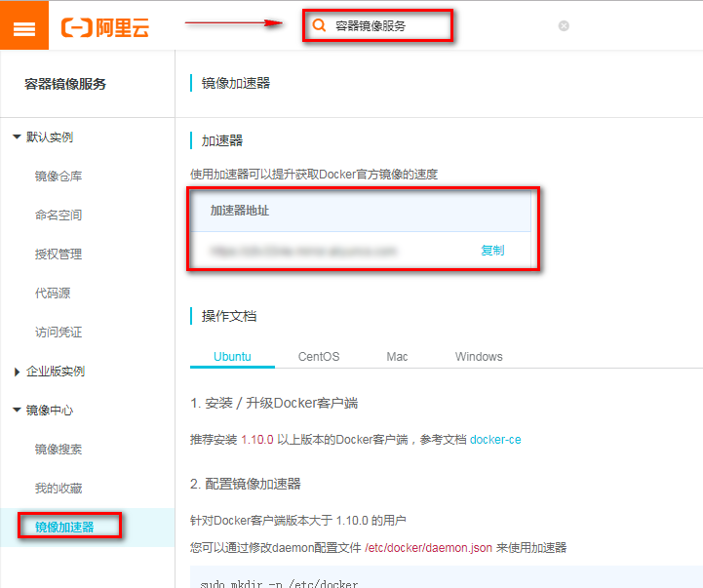This screenshot has height=588, width=703.
Task: Click the 2. 配置镜像加速器 heading
Action: (246, 484)
